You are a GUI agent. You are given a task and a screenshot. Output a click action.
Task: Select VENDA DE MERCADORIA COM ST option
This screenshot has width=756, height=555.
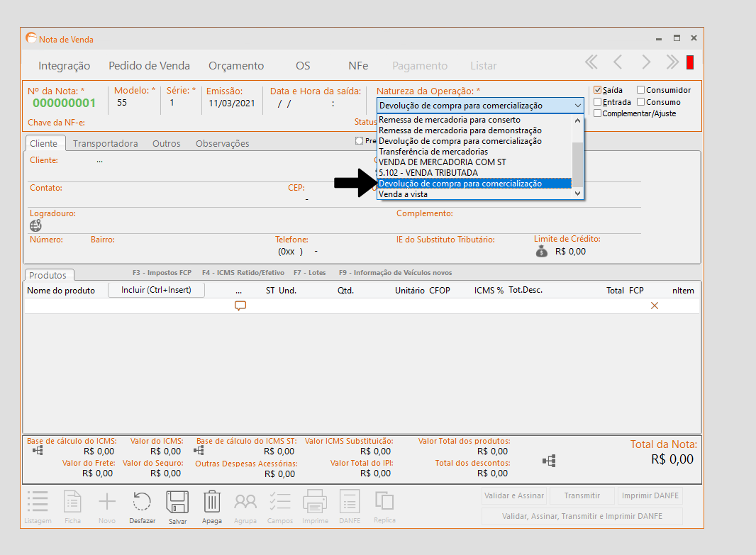(475, 162)
